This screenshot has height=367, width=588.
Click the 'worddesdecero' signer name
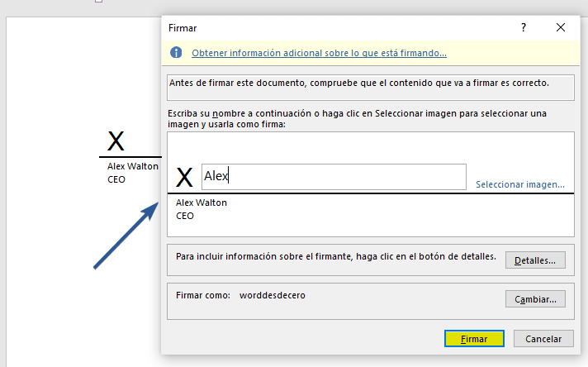[273, 295]
